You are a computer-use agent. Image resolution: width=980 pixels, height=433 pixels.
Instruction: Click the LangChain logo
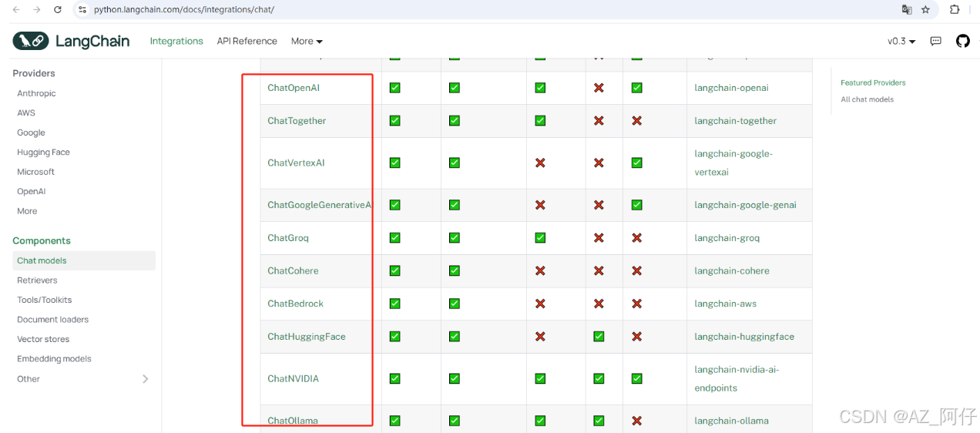click(x=71, y=41)
